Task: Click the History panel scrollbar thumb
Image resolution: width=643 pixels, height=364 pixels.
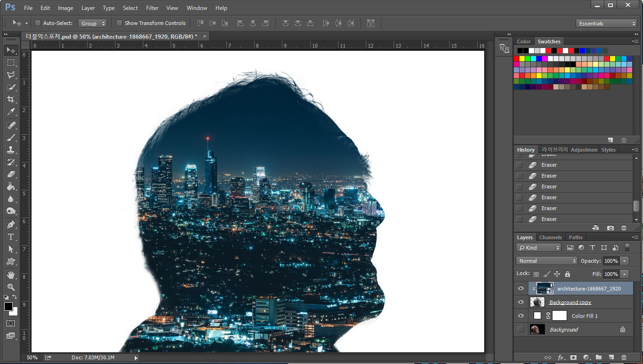Action: click(x=636, y=206)
